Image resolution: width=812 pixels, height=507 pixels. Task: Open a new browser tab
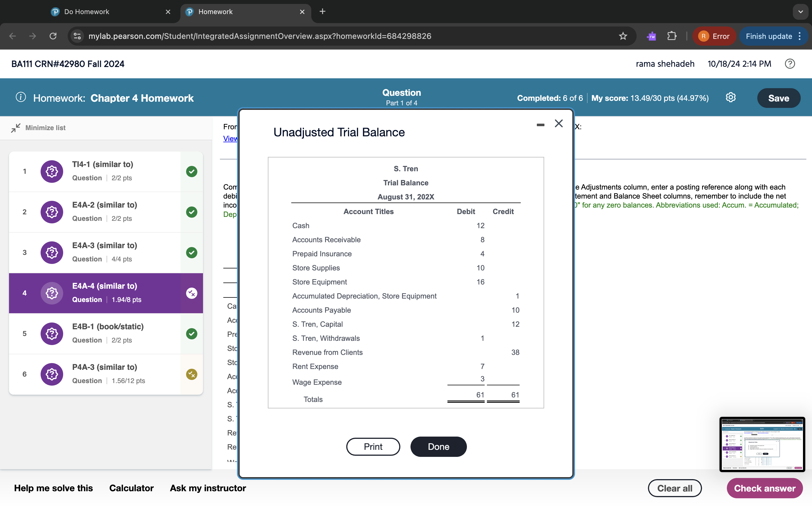[323, 12]
